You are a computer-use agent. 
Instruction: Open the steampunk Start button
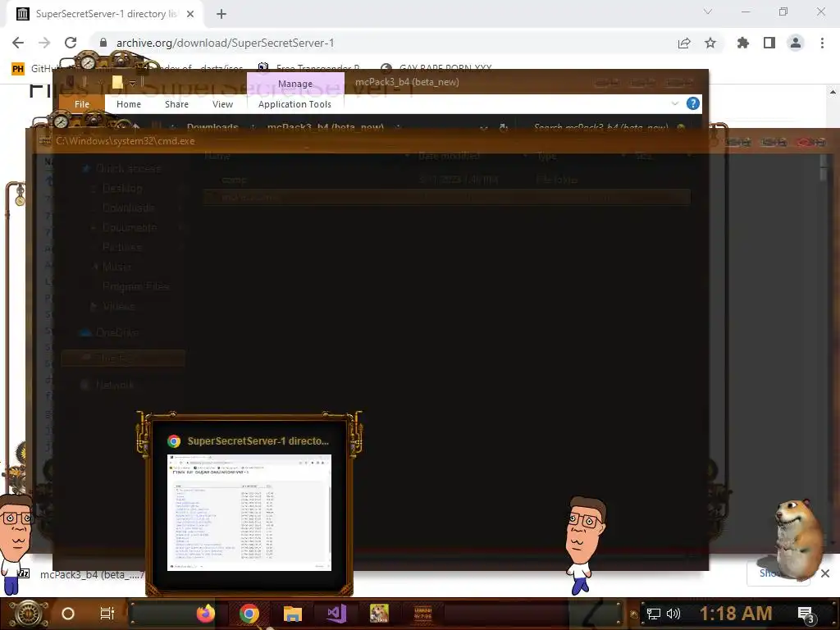(29, 614)
